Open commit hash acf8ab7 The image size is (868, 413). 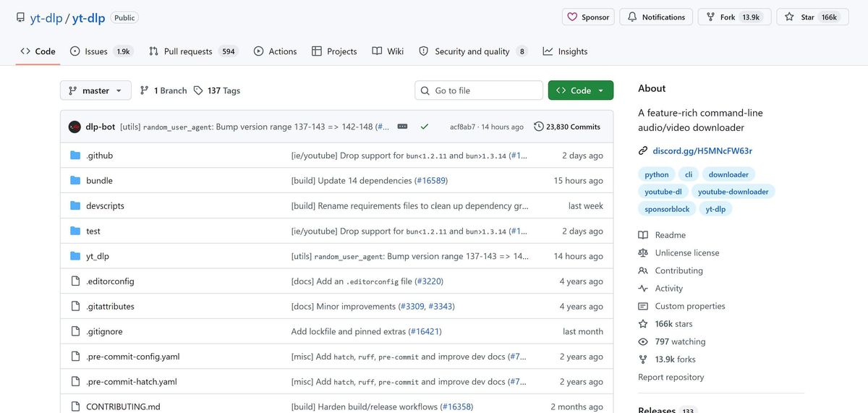coord(463,127)
